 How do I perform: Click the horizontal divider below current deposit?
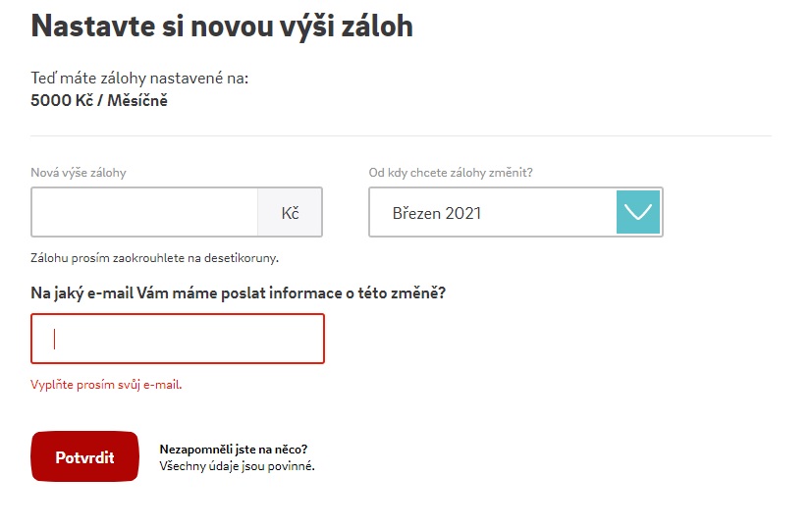pos(402,136)
